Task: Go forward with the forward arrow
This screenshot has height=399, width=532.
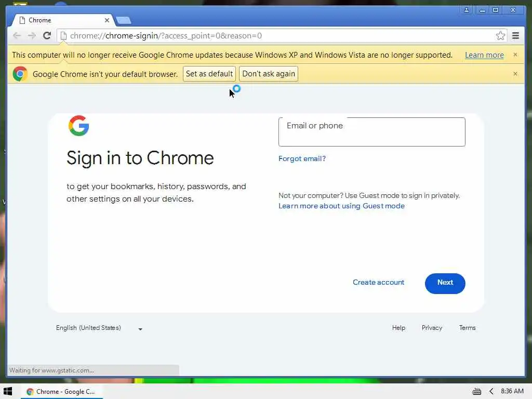Action: point(32,36)
